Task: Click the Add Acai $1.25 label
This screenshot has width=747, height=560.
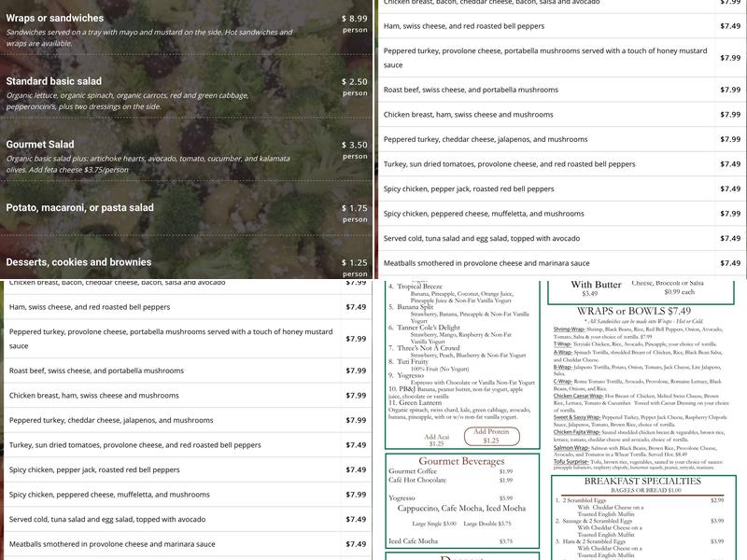Action: click(x=435, y=440)
